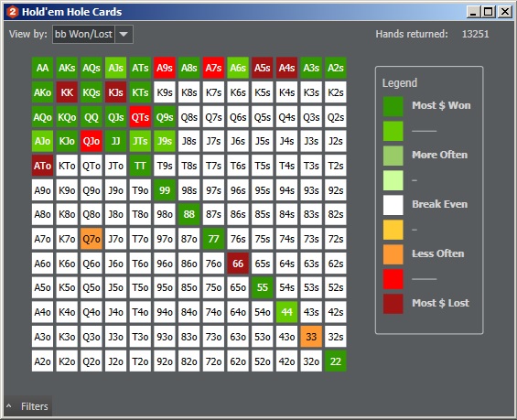517x420 pixels.
Task: Select the 32s hand cell
Action: (335, 337)
